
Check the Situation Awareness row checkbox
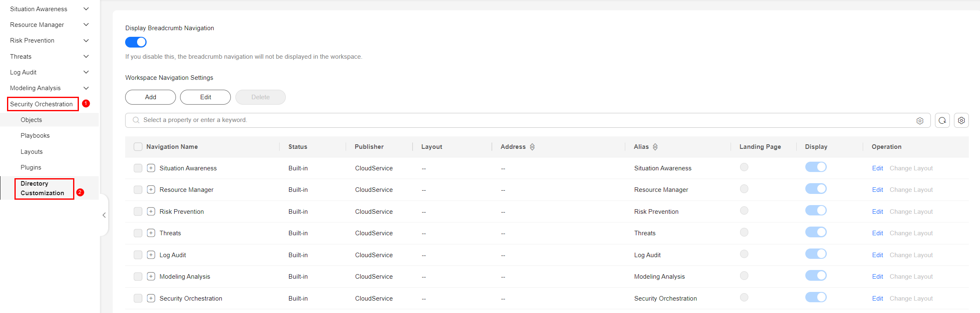tap(138, 168)
